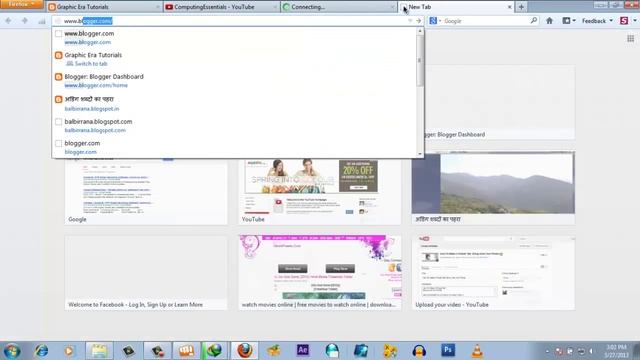Click the suggestion list scrollbar thumb
This screenshot has height=360, width=640.
pos(420,60)
